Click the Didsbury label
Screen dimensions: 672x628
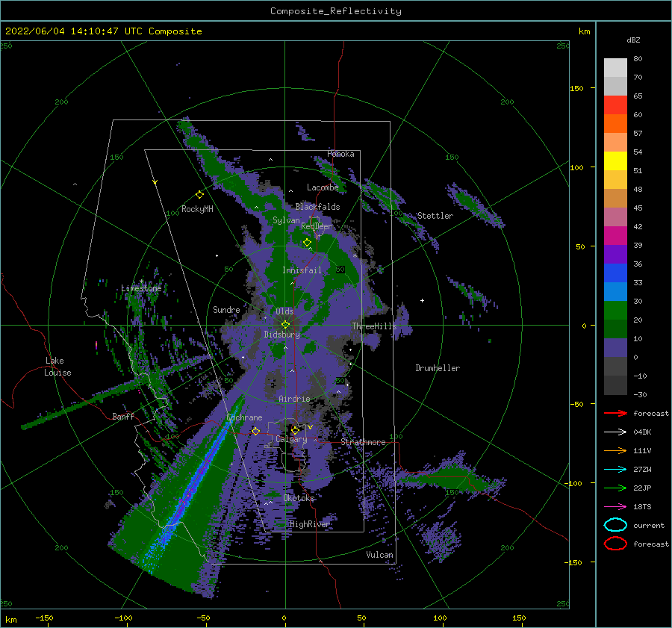point(281,335)
